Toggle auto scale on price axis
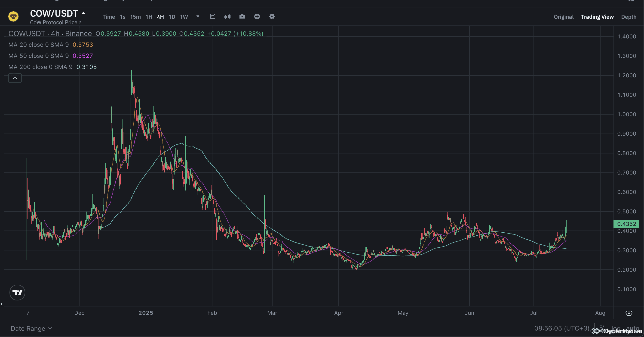The image size is (644, 337). coord(632,328)
